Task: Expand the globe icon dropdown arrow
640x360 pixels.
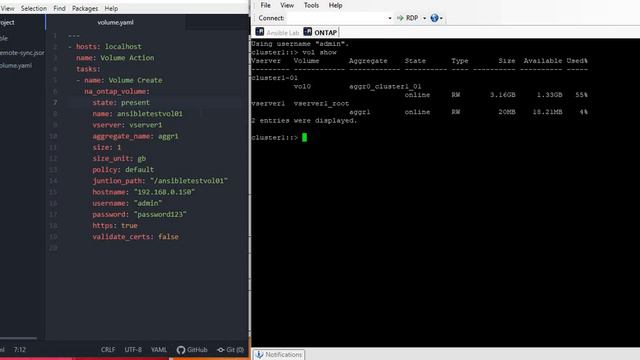Action: 441,18
